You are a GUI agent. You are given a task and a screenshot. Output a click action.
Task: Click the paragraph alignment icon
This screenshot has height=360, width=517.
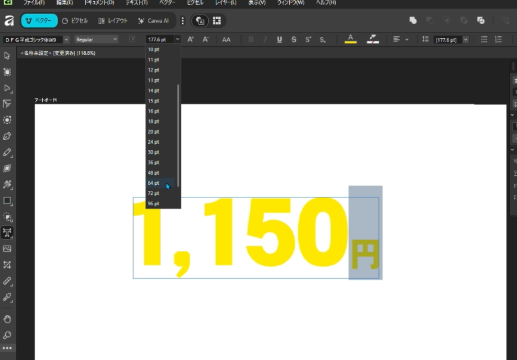tap(396, 39)
